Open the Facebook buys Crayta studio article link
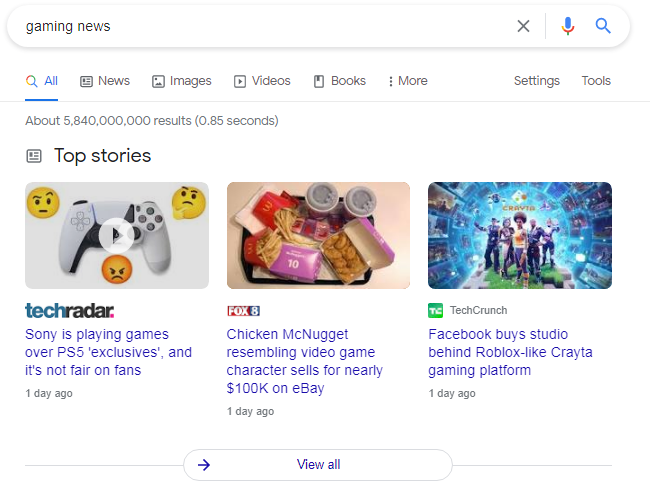Viewport: 650px width, 481px height. coord(510,352)
